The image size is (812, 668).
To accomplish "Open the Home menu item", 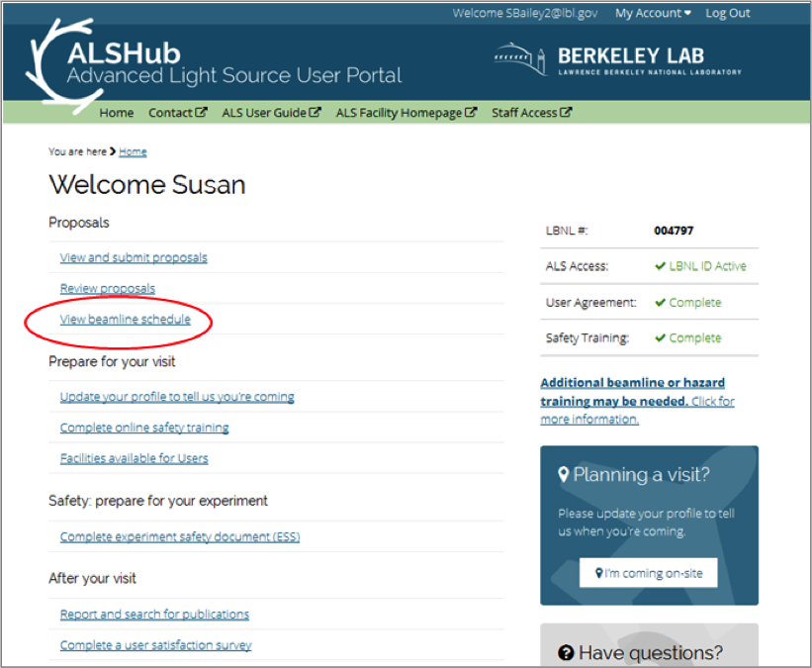I will [x=116, y=113].
